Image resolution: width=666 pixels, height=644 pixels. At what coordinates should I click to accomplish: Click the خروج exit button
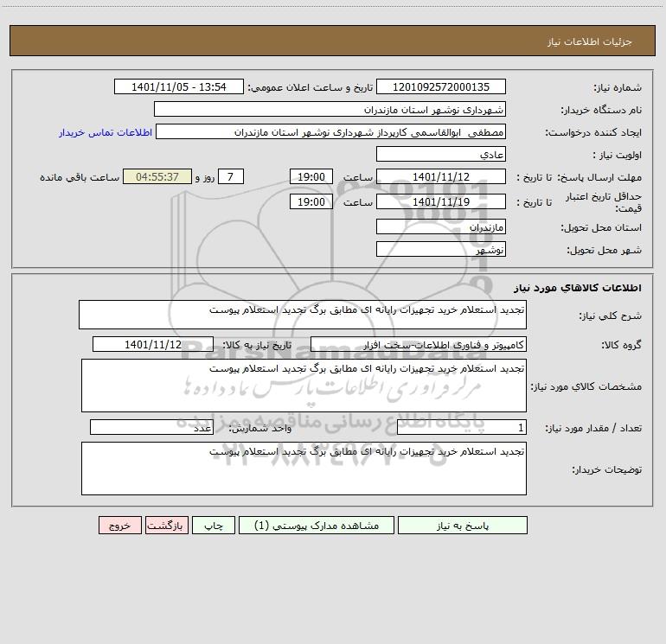click(119, 525)
